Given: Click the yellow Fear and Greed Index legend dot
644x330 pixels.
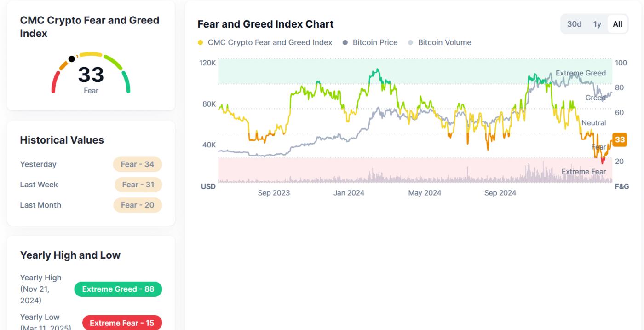Looking at the screenshot, I should coord(201,42).
